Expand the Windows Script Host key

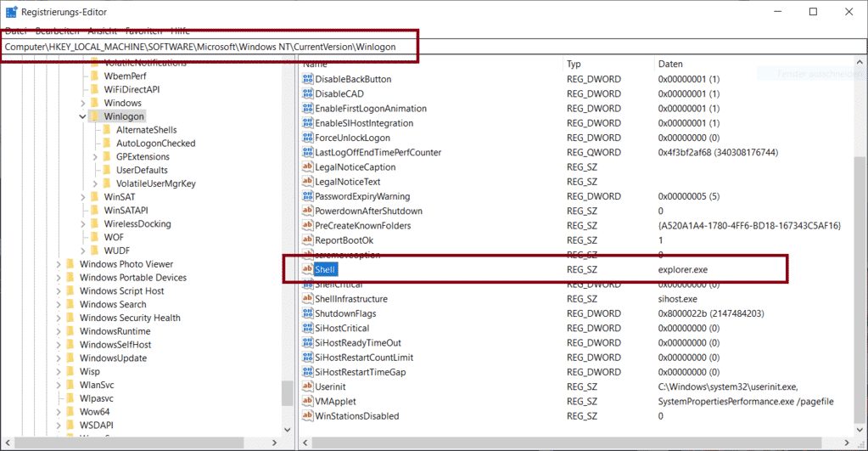pos(59,290)
